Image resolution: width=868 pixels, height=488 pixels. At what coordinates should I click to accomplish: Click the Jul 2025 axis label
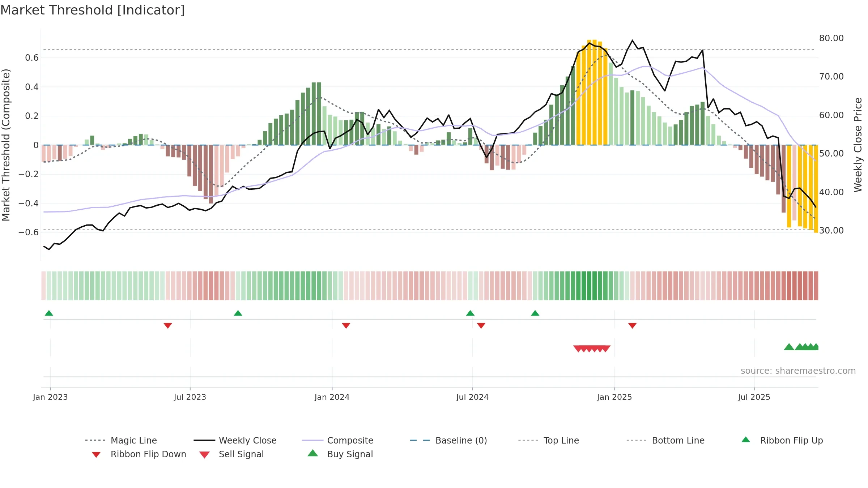click(x=754, y=397)
